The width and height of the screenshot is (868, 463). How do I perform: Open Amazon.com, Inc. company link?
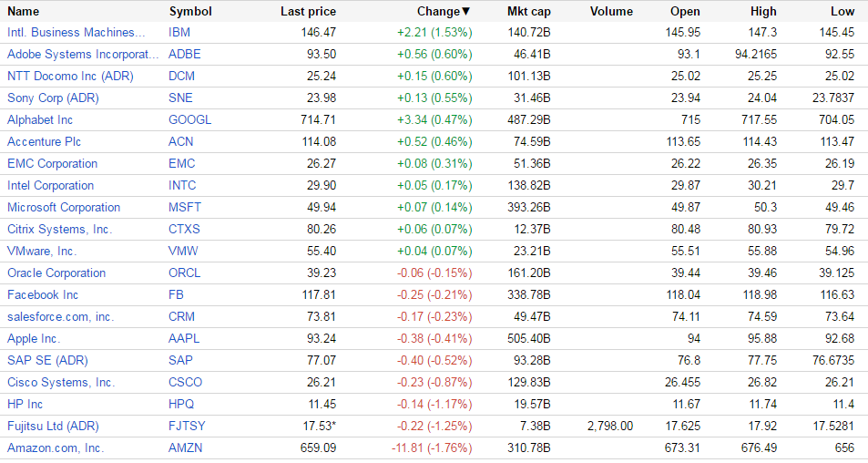pos(56,448)
